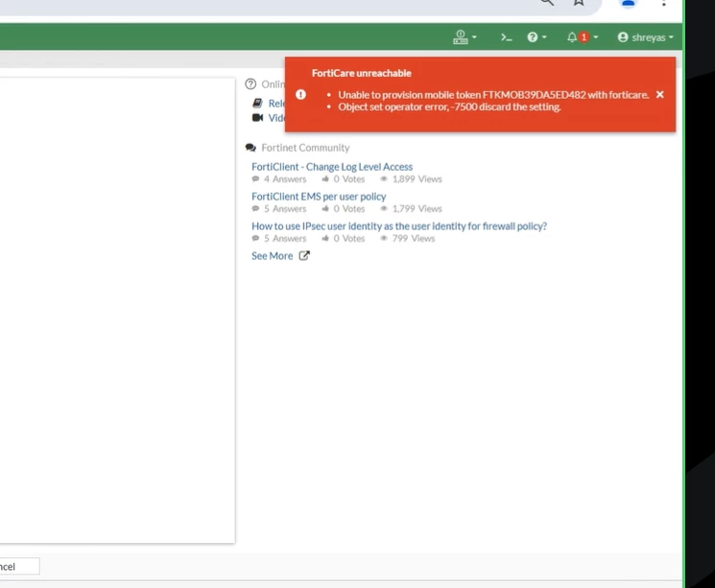This screenshot has height=588, width=715.
Task: Open FortiClient EMS per user policy link
Action: [319, 197]
